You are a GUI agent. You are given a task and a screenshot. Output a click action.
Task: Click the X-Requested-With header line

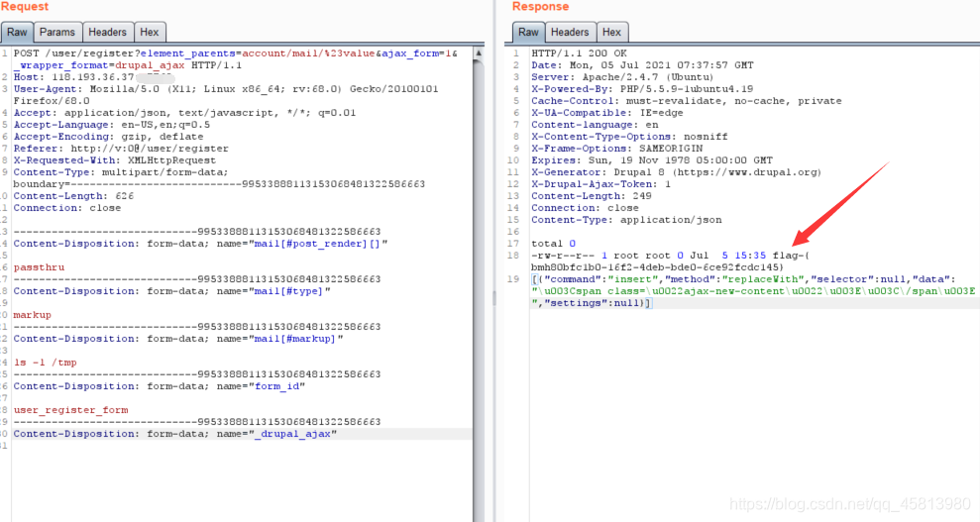coord(114,159)
